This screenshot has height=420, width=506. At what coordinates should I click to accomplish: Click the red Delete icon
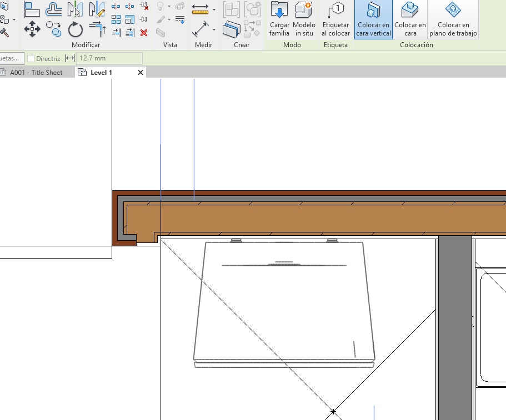144,33
